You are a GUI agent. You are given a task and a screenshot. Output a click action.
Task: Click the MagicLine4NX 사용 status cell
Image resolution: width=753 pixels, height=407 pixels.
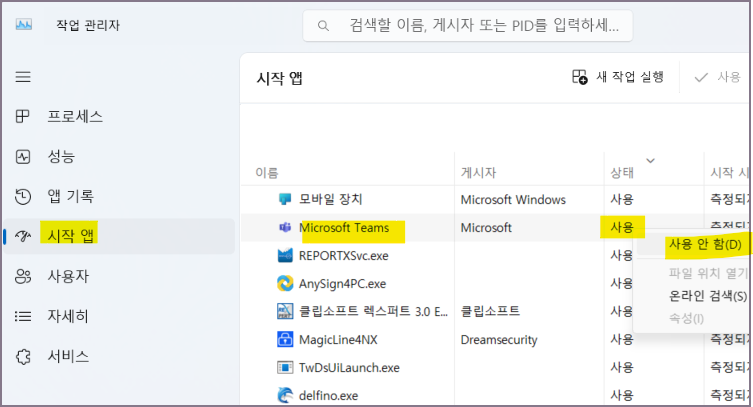(x=622, y=339)
